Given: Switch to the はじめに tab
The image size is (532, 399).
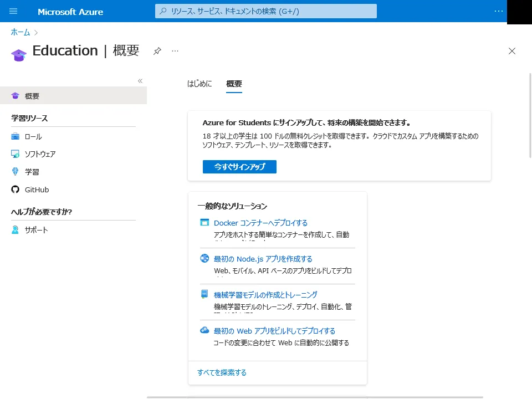Looking at the screenshot, I should coord(199,84).
